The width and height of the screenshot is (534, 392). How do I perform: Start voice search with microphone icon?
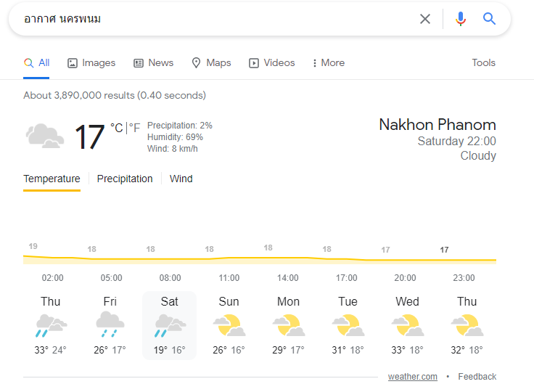click(x=460, y=19)
